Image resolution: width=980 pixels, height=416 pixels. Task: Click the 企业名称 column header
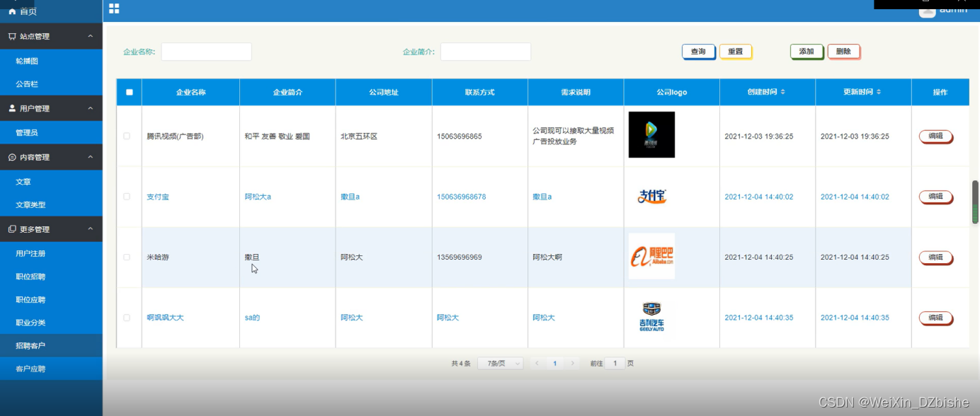190,92
